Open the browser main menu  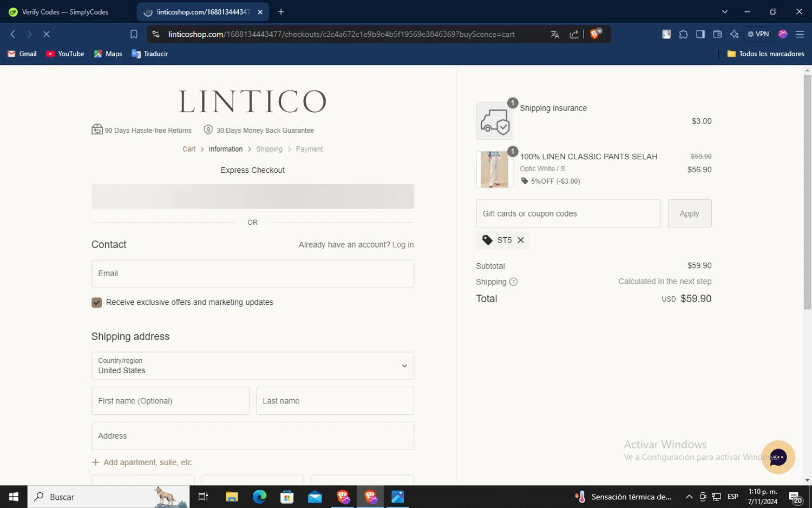pyautogui.click(x=800, y=34)
